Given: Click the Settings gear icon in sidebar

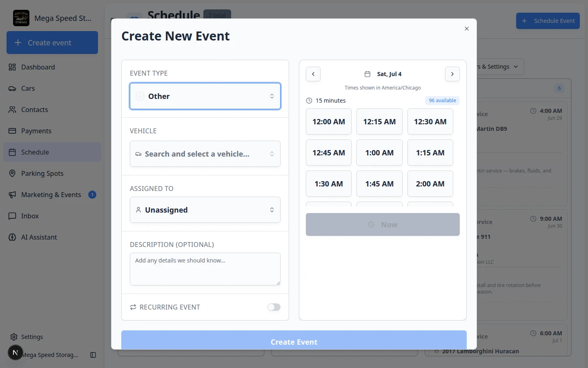Looking at the screenshot, I should point(14,337).
